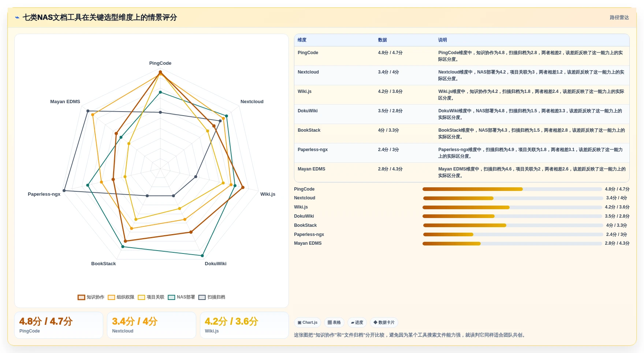Image resolution: width=644 pixels, height=353 pixels.
Task: Click the DokuWiki axis label on radar
Action: tap(216, 264)
